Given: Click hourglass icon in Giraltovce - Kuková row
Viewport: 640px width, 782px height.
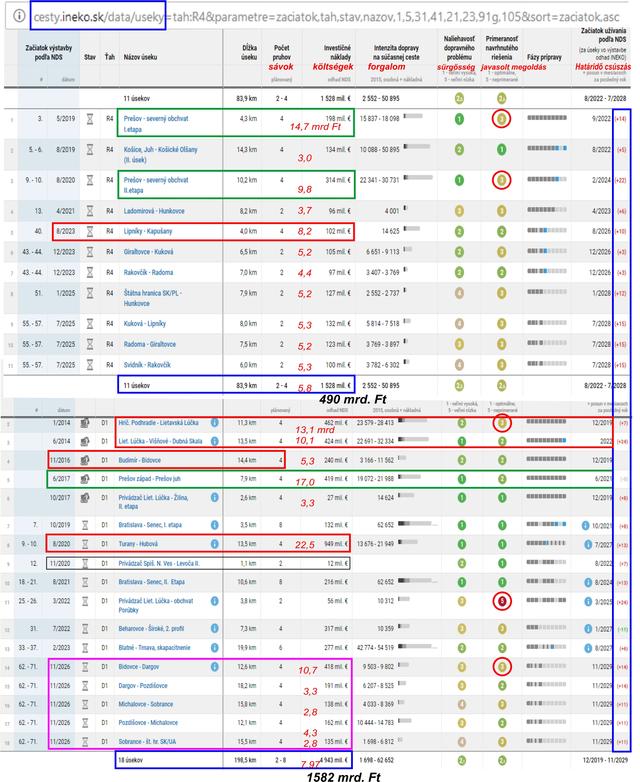Looking at the screenshot, I should click(x=90, y=252).
